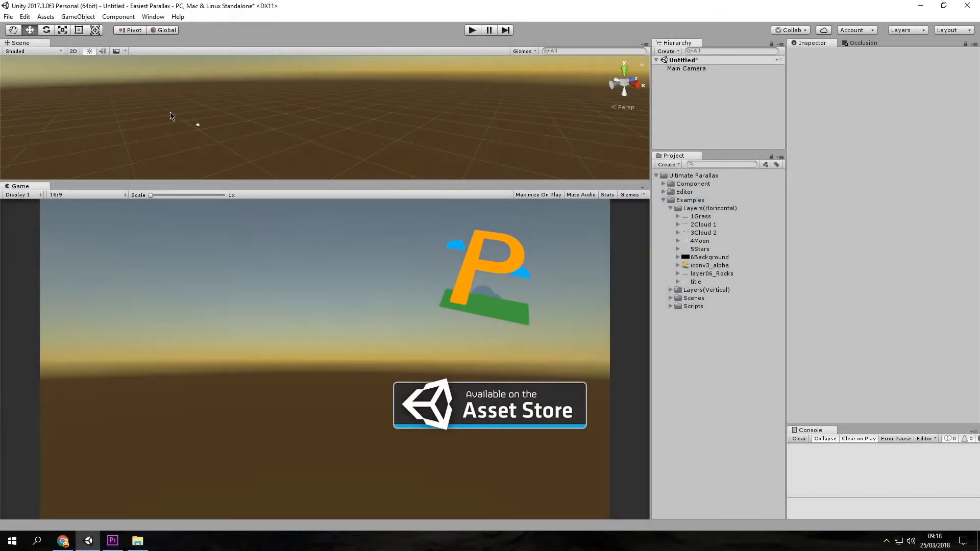
Task: Select the Move tool
Action: [30, 30]
